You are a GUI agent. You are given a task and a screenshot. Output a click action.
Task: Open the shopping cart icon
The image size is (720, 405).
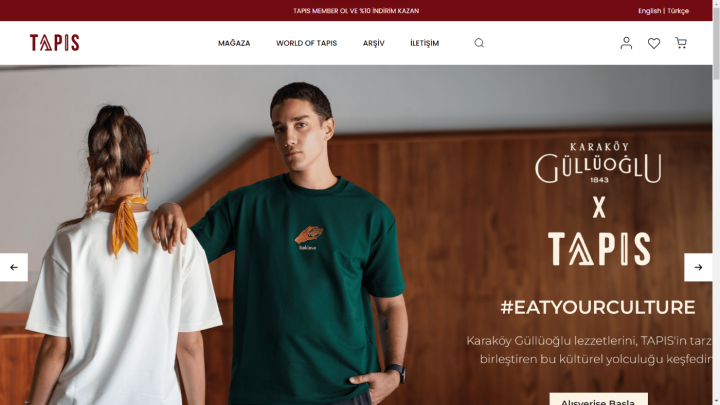[681, 43]
